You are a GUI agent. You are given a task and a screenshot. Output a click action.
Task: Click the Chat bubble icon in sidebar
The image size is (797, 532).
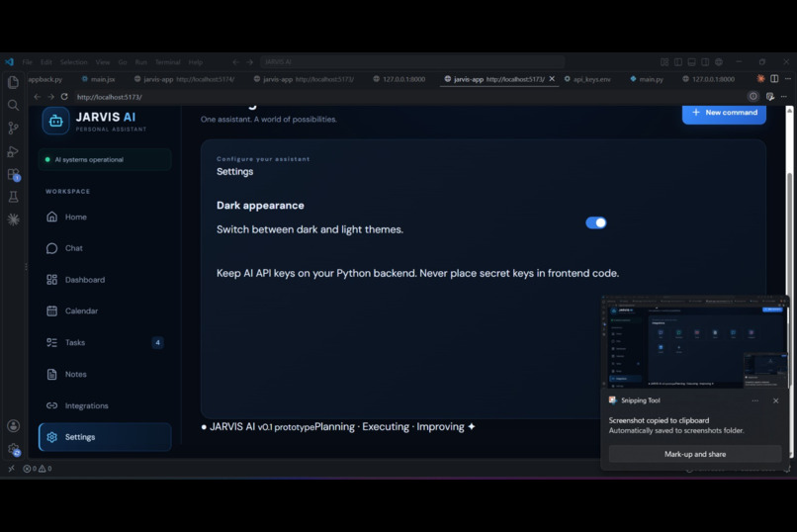point(51,248)
